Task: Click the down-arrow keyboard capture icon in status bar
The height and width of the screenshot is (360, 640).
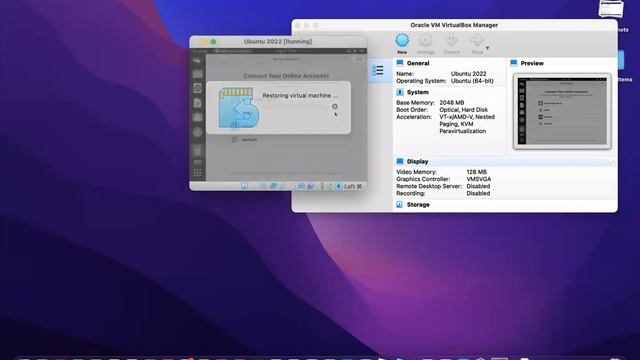Action: 338,186
